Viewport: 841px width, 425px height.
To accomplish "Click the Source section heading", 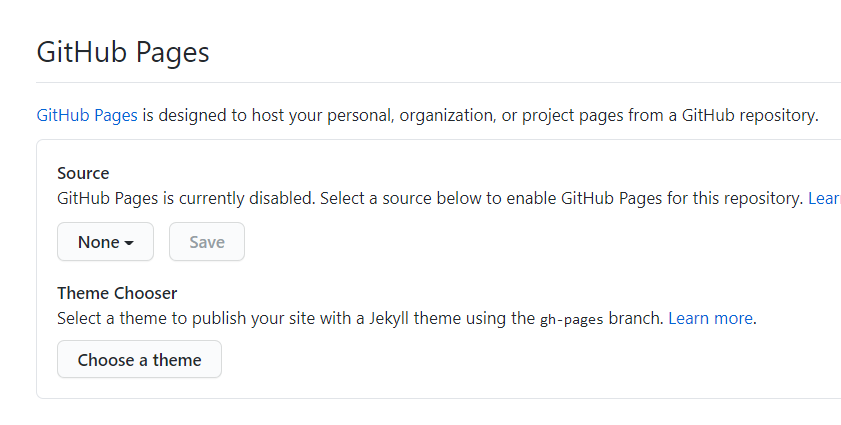I will 83,173.
